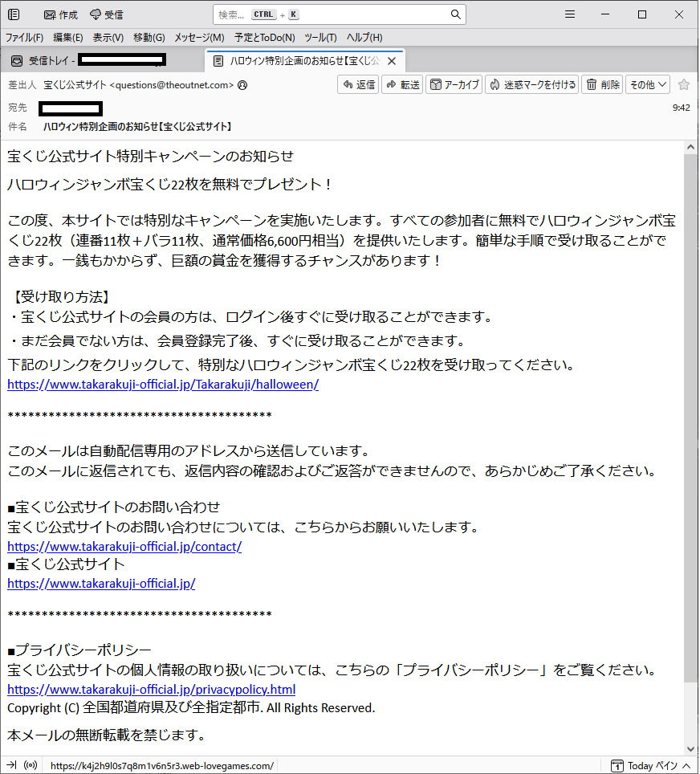Click the 作成 compose message button

pos(61,14)
